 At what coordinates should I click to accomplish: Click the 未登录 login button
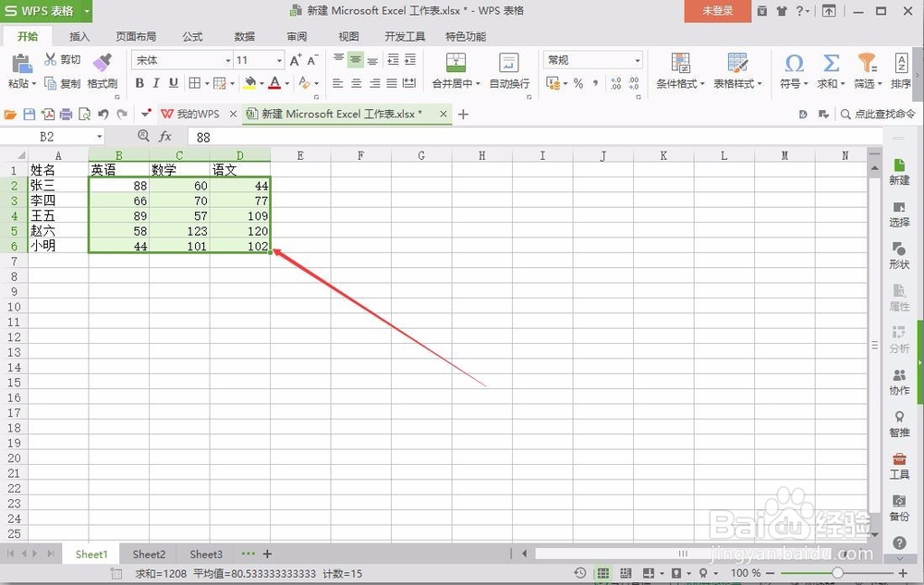tap(717, 10)
